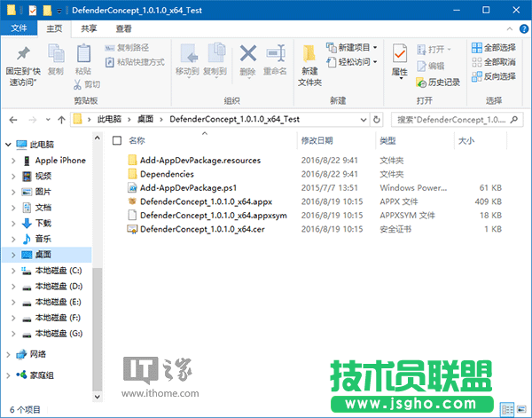Screen dimensions: 532x418
Task: Click the Move to (移动到) icon
Action: [x=188, y=53]
